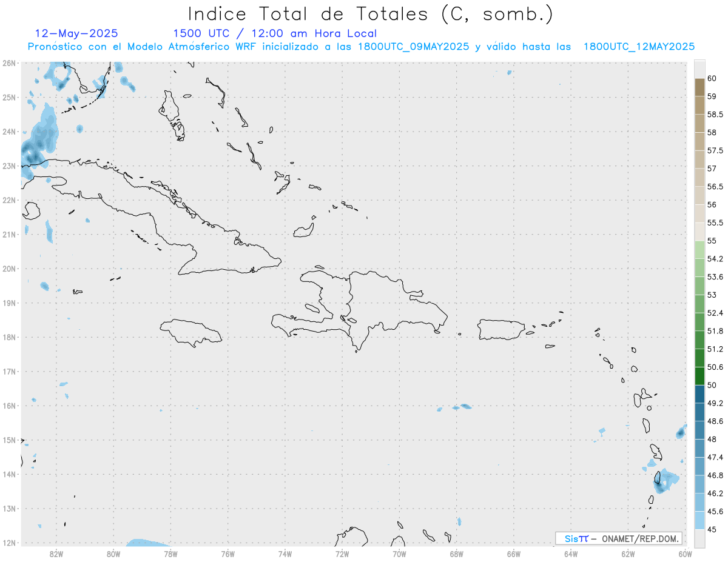The image size is (728, 562).
Task: Click the 13N latitude axis label
Action: [9, 509]
